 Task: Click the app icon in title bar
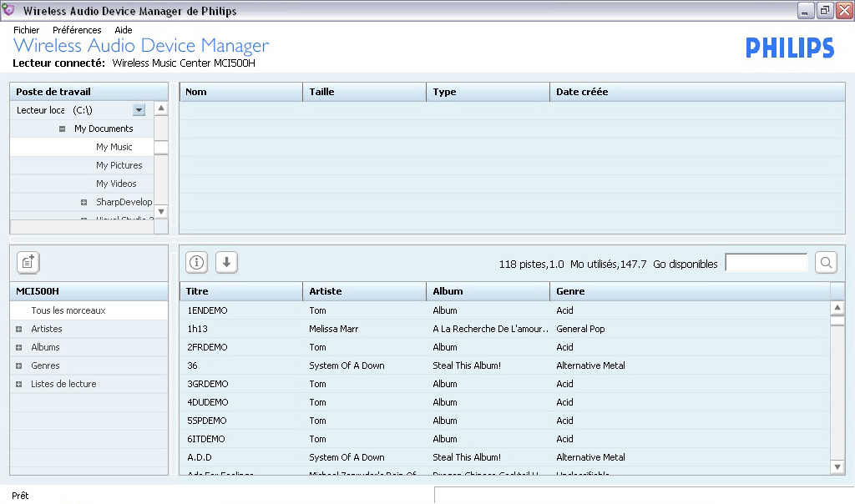coord(9,11)
